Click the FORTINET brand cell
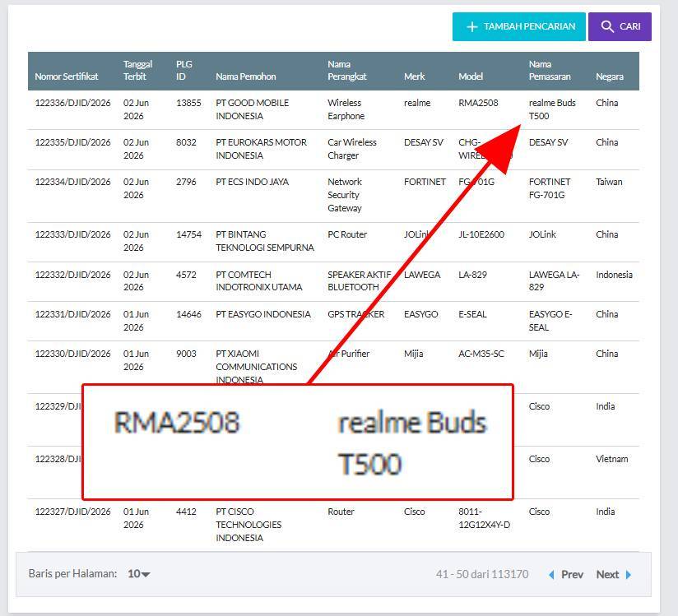Screen dimensions: 678x616 pyautogui.click(x=425, y=182)
